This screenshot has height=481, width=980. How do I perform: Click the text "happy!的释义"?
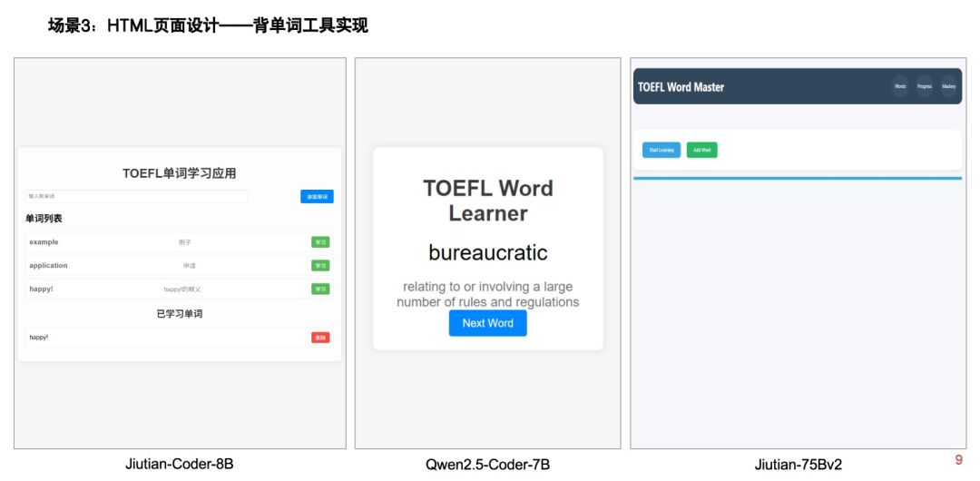181,290
